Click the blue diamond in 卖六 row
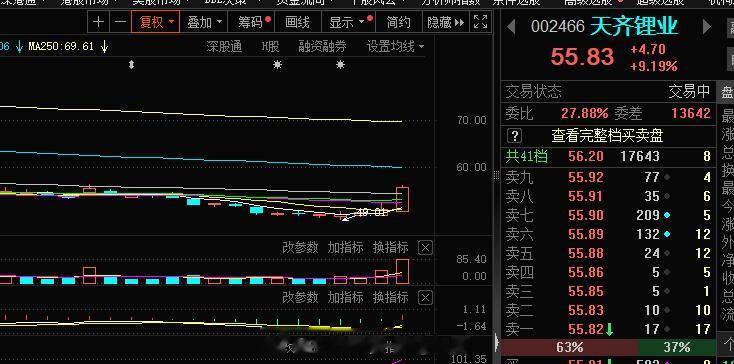The height and width of the screenshot is (364, 734). (667, 234)
